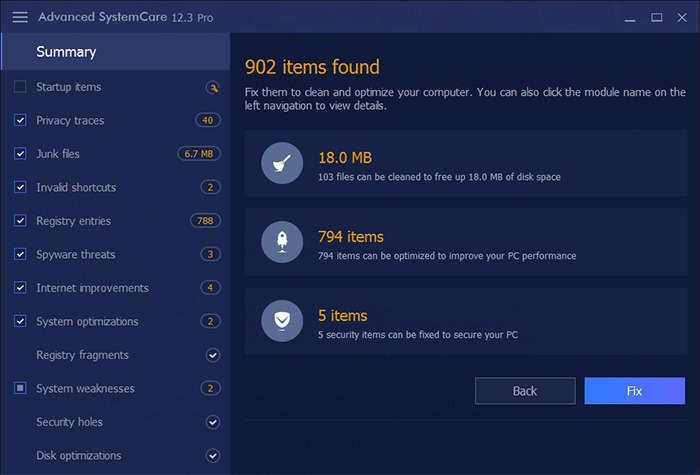Maximize the Advanced SystemCare window

coord(656,17)
